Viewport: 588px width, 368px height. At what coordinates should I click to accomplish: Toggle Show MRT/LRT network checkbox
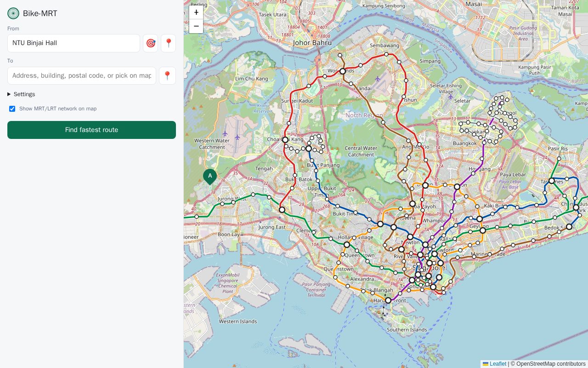click(12, 109)
